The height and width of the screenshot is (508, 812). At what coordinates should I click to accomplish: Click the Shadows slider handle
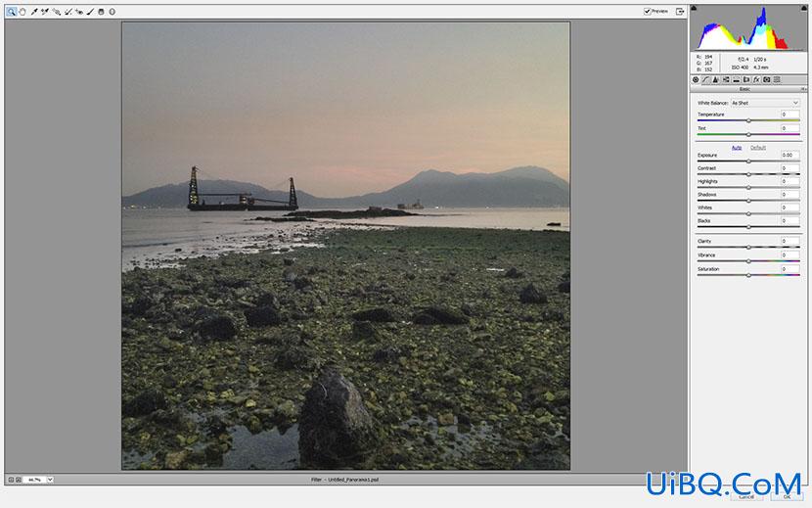748,201
